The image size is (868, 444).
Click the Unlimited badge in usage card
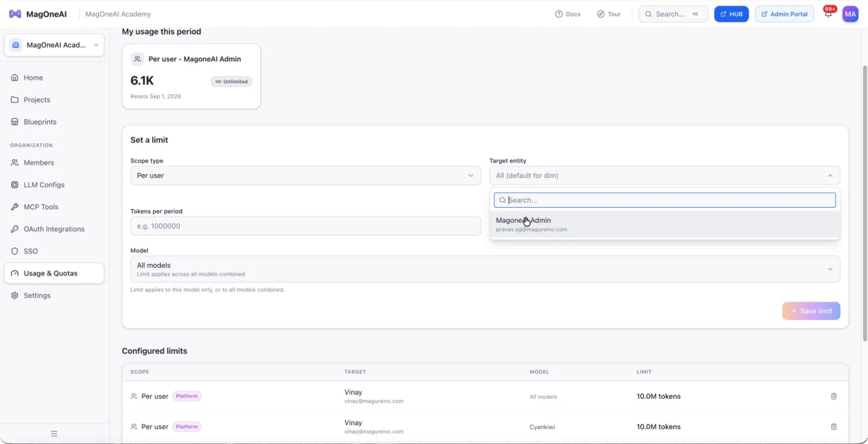point(232,82)
